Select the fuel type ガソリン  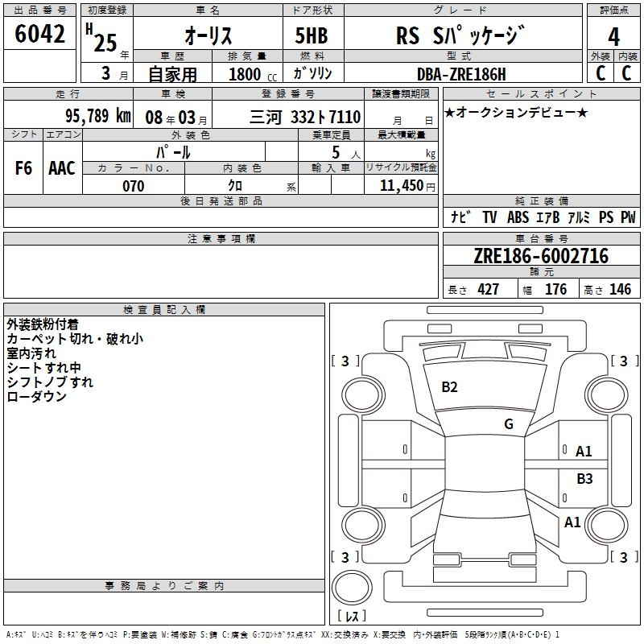click(312, 73)
